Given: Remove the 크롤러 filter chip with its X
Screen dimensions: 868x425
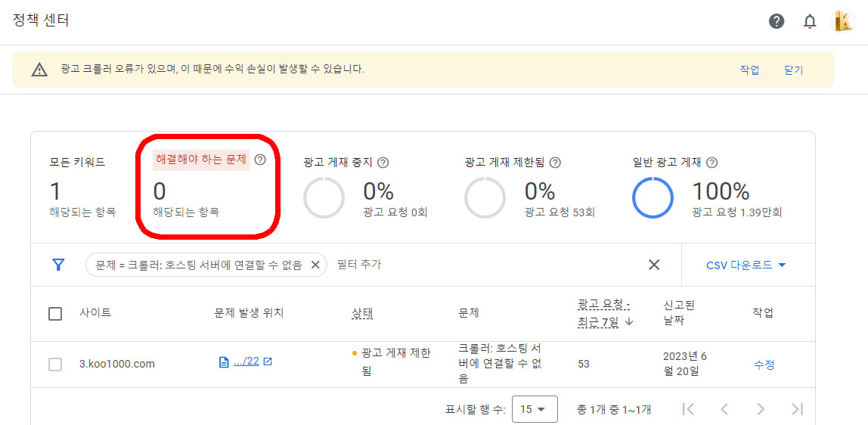Looking at the screenshot, I should (315, 265).
